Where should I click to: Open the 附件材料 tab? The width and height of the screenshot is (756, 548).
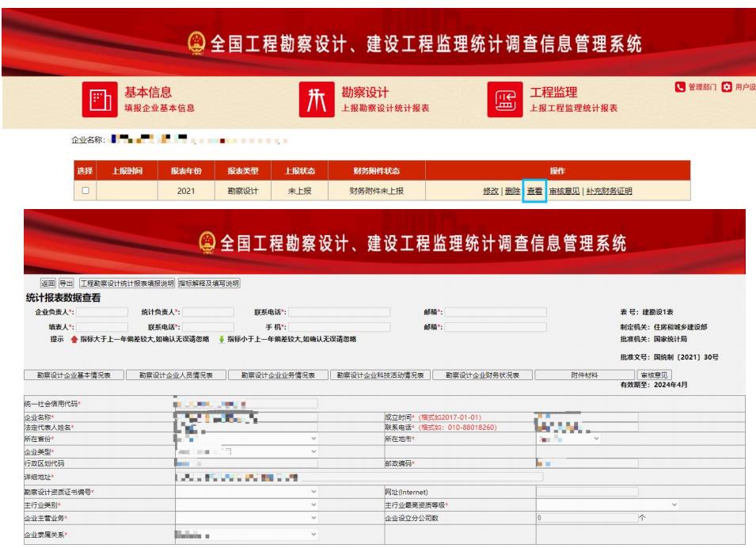[584, 375]
